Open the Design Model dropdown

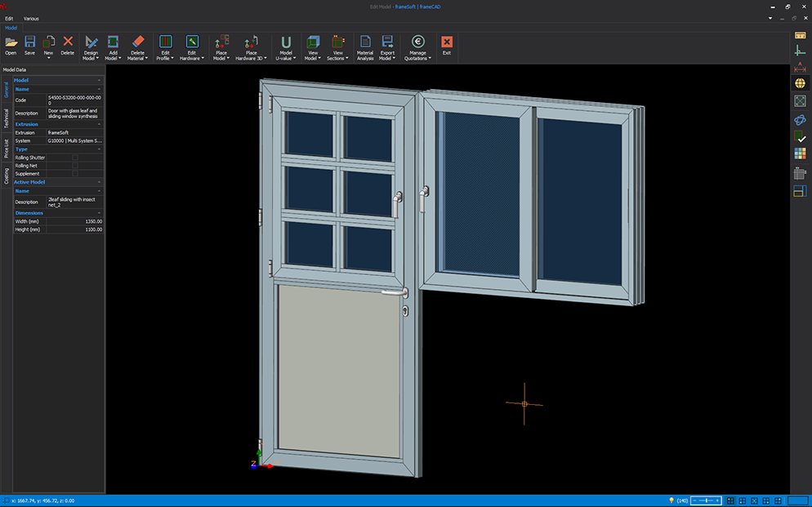[x=91, y=48]
